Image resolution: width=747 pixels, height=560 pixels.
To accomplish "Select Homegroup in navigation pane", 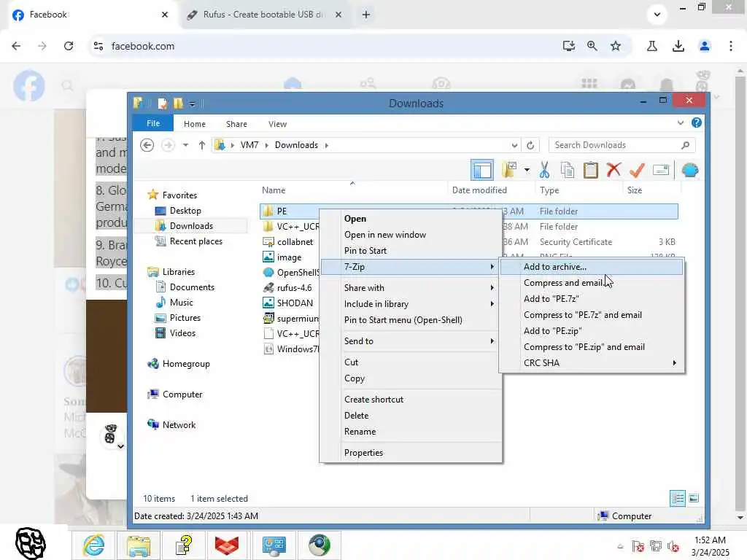I will pyautogui.click(x=179, y=364).
